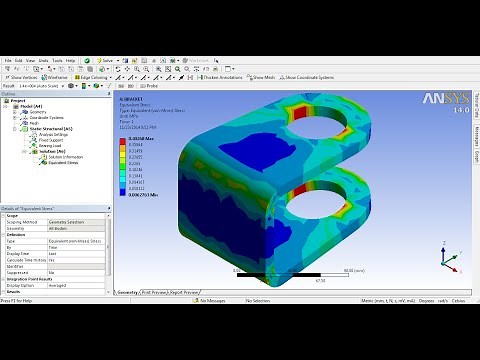Screen dimensions: 480x360
Task: Click the red legend color band
Action: 123,141
